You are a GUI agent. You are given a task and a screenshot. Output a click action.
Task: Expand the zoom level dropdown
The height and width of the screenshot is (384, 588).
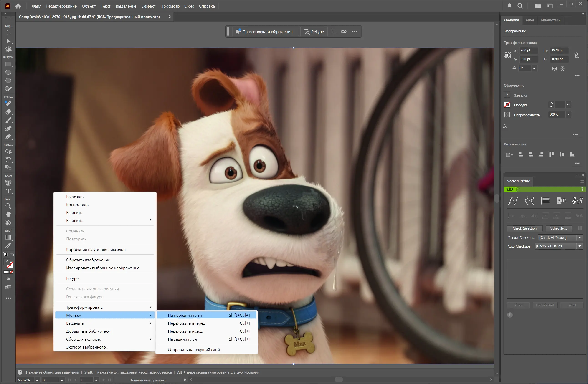[37, 380]
